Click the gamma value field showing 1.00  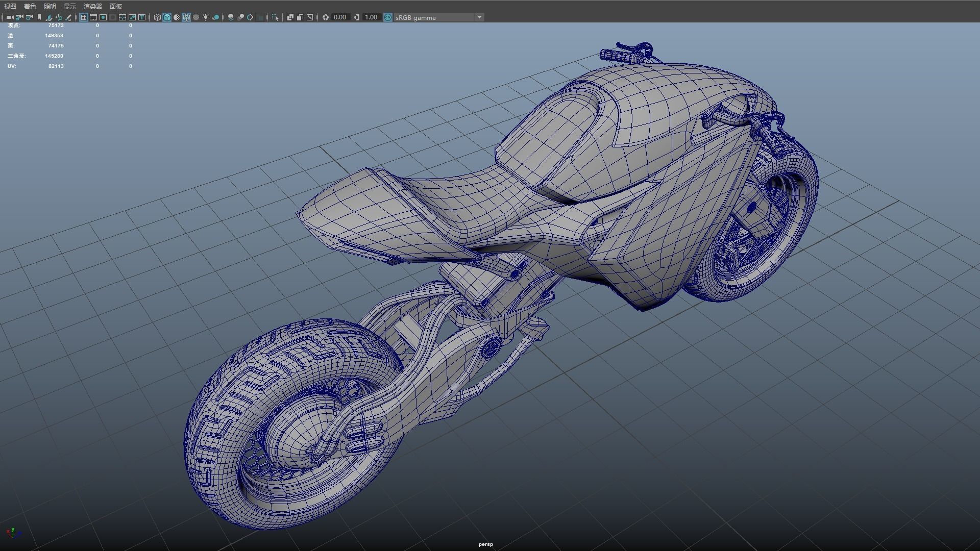(x=371, y=17)
